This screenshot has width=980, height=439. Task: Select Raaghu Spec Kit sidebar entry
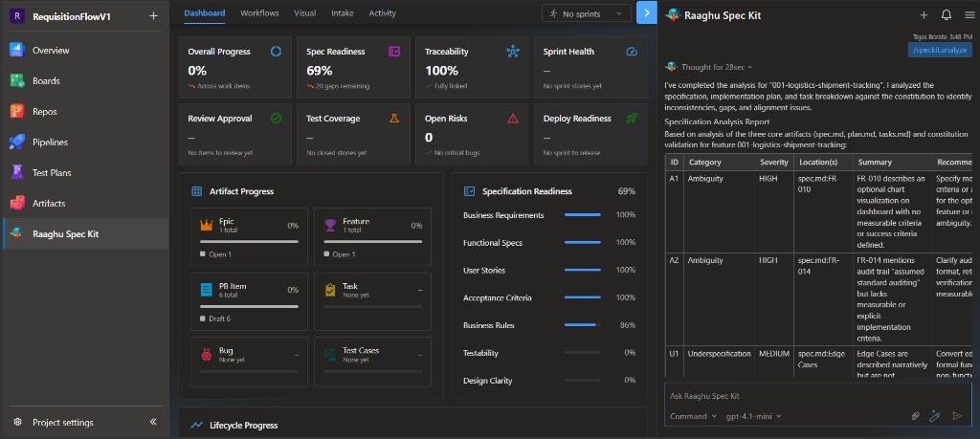85,234
